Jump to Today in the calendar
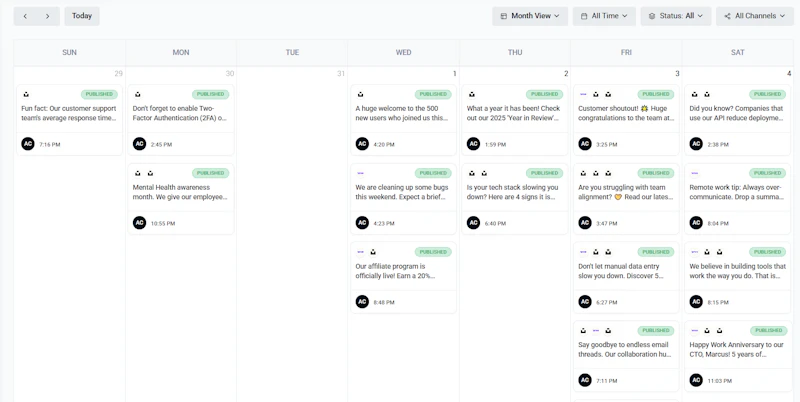The image size is (800, 402). pos(82,16)
